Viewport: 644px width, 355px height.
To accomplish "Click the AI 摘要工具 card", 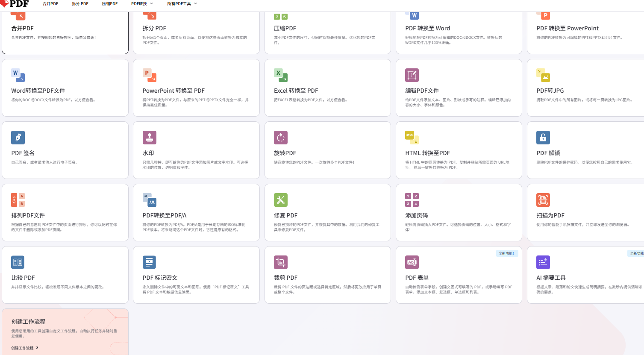I will click(x=585, y=275).
